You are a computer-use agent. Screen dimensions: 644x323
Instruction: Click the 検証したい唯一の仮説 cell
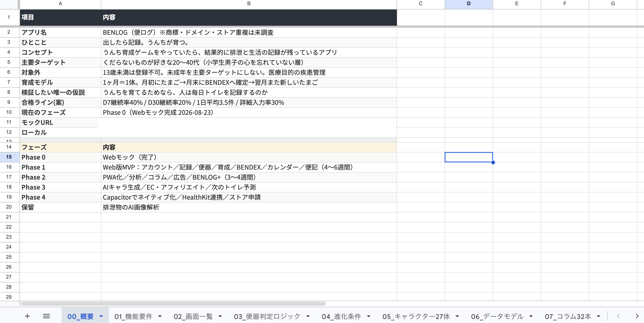[60, 93]
